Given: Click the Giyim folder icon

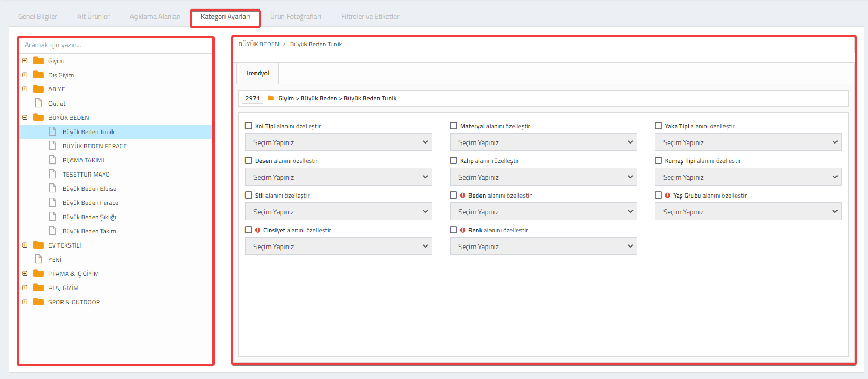Looking at the screenshot, I should click(38, 60).
